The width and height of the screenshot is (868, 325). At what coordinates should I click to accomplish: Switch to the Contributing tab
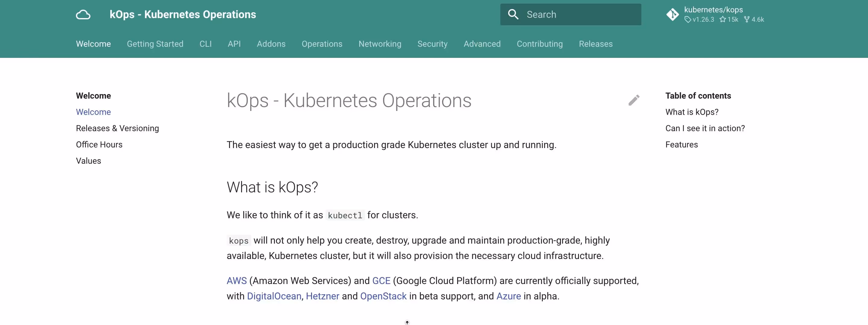[539, 44]
